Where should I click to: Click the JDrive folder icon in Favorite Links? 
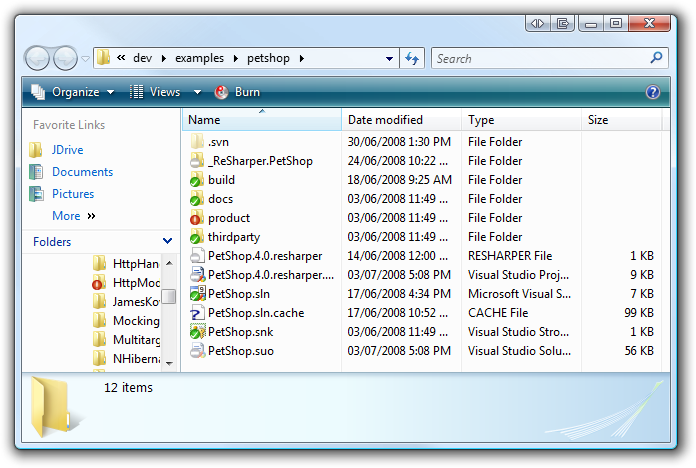coord(36,150)
